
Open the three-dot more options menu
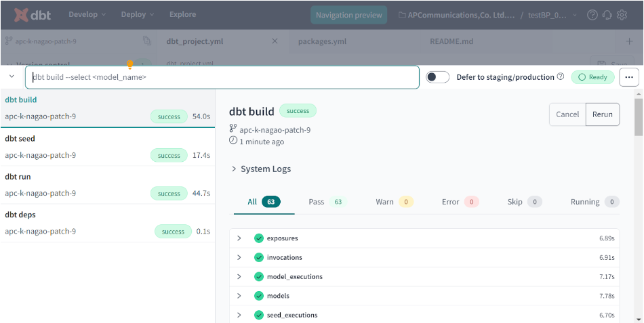point(629,77)
